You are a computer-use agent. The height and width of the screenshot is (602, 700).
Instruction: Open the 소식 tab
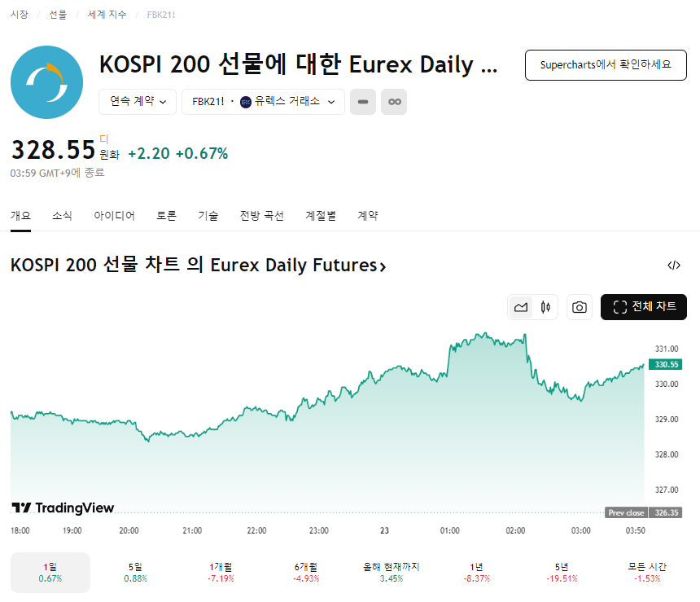(63, 215)
